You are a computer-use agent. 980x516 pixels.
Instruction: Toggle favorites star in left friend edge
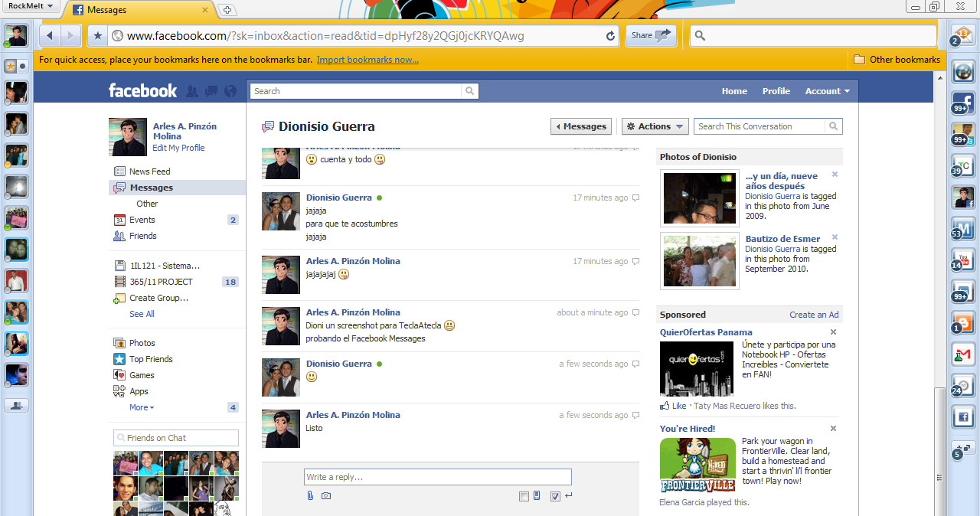[x=11, y=67]
